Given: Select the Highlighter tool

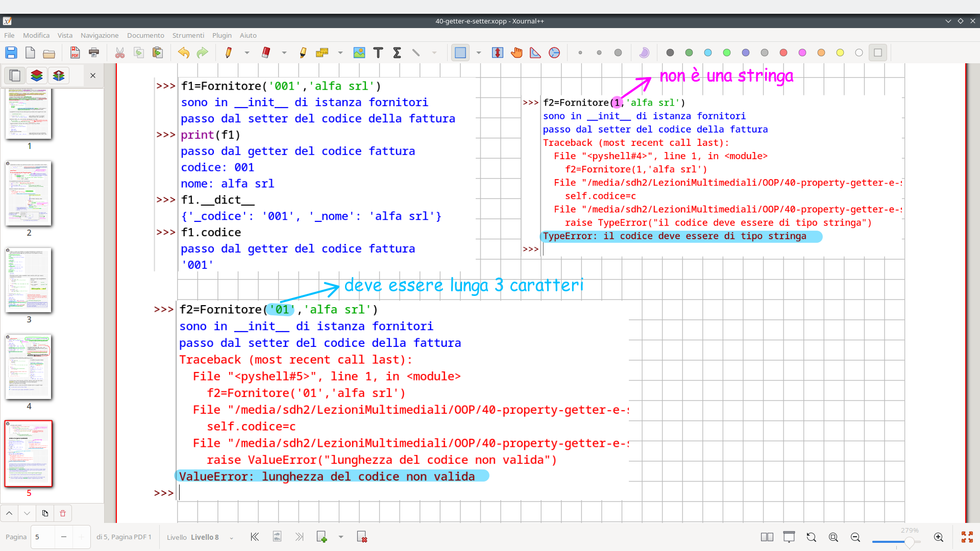Looking at the screenshot, I should [x=303, y=53].
